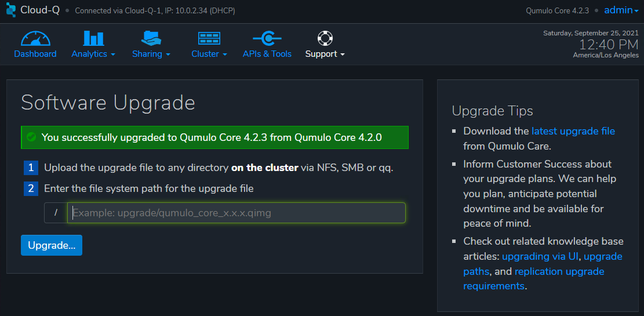Screen dimensions: 644x316
Task: Open the Cluster dropdown menu
Action: pyautogui.click(x=209, y=54)
